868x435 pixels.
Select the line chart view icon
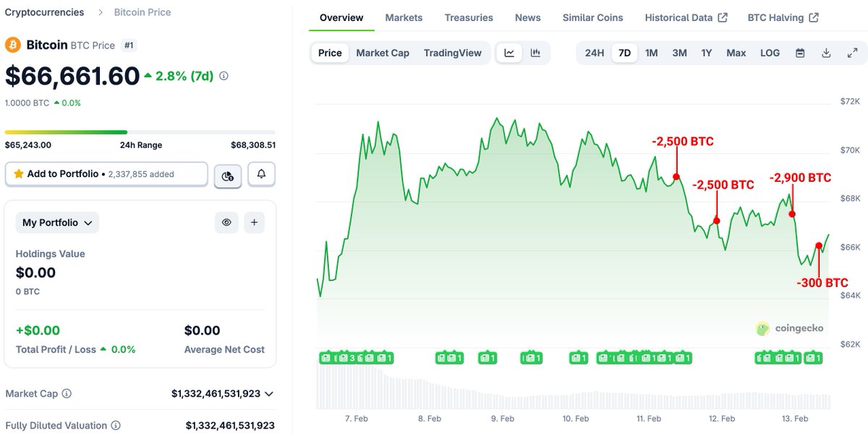(x=509, y=53)
